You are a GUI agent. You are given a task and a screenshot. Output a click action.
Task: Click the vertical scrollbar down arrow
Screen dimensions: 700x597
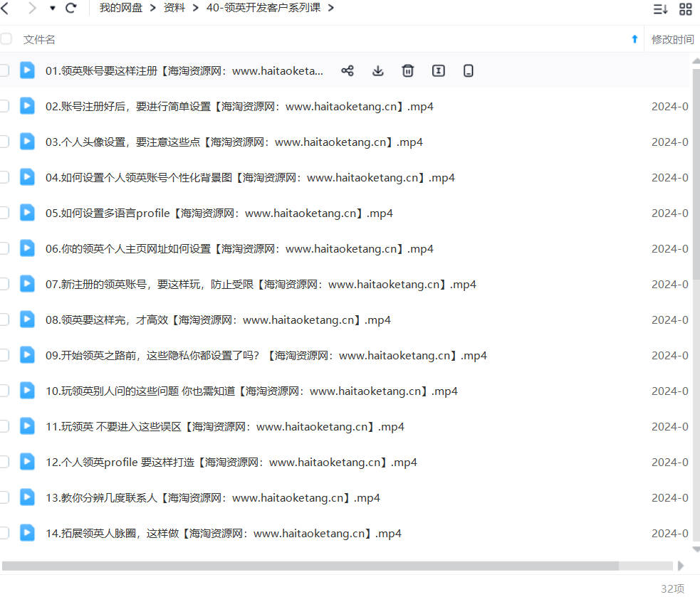696,549
